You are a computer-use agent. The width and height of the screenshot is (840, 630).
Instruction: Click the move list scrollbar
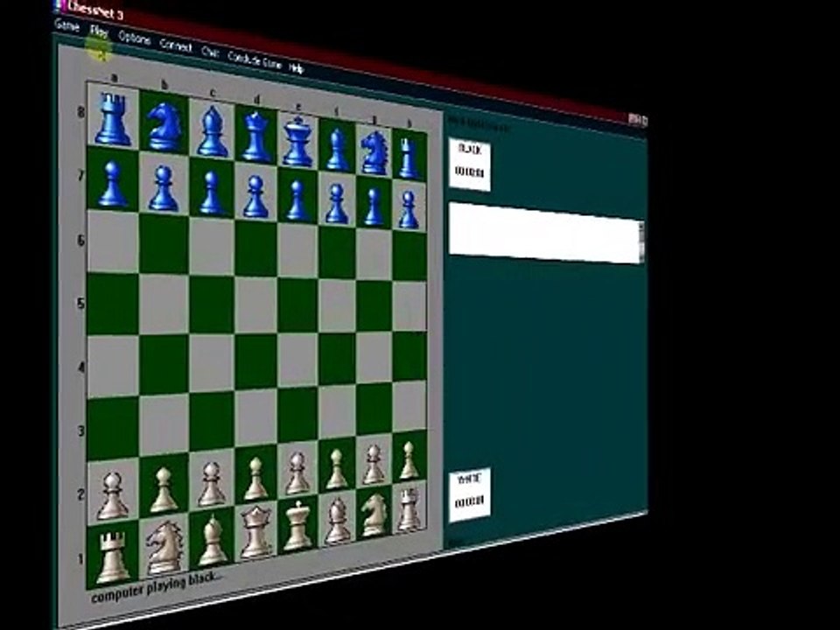[641, 242]
